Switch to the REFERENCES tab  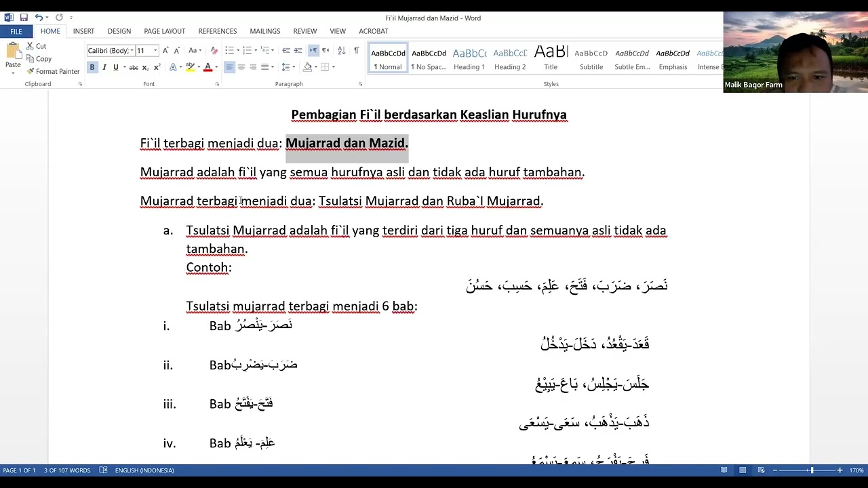(217, 31)
